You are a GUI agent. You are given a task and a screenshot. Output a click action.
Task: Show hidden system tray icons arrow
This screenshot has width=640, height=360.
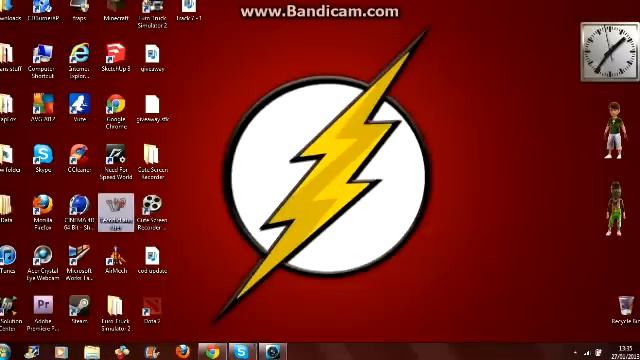pyautogui.click(x=575, y=352)
